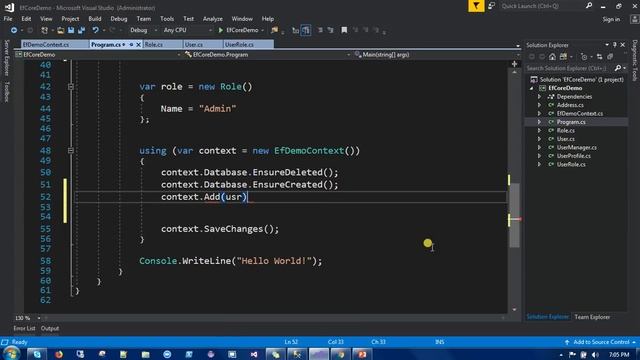The height and width of the screenshot is (360, 640).
Task: Open the Analyze menu
Action: [213, 19]
